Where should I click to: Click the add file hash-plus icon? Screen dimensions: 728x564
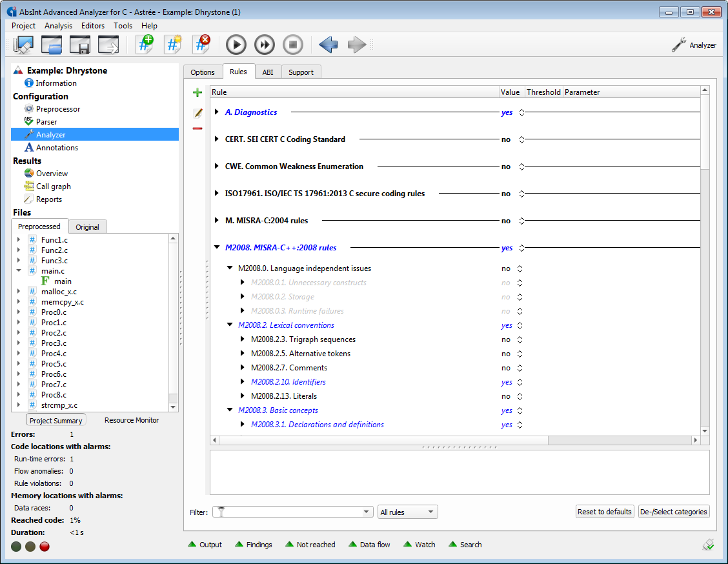point(145,45)
